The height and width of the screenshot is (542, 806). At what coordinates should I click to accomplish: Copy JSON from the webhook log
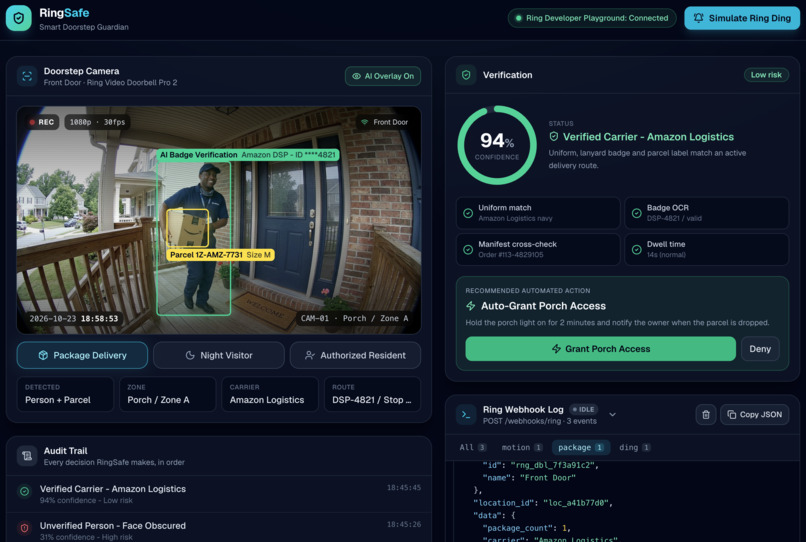(x=755, y=414)
